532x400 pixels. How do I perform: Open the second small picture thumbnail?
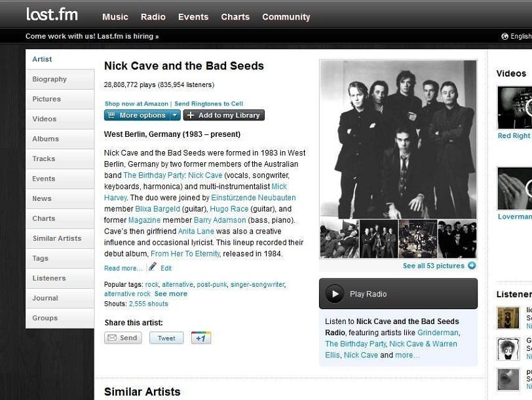click(379, 239)
